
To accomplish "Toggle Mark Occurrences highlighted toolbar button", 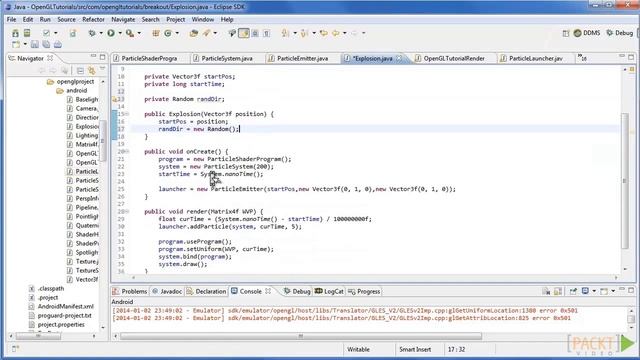I will tap(244, 33).
